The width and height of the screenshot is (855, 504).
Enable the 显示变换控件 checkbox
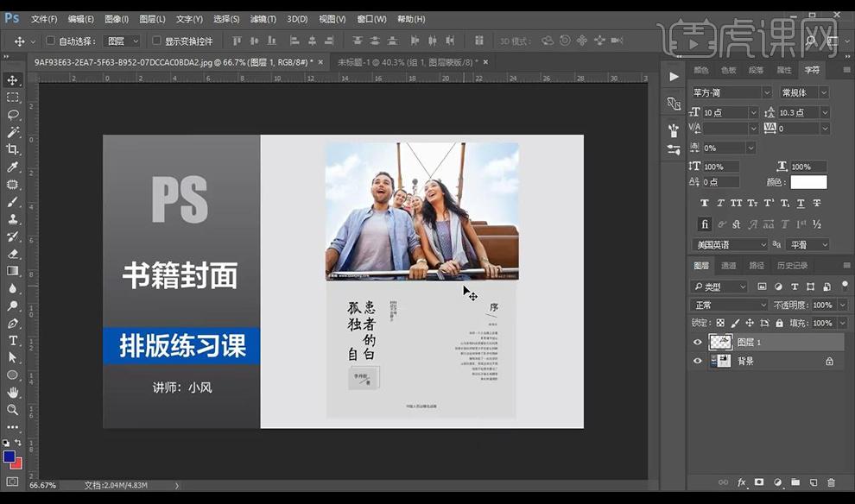tap(156, 41)
